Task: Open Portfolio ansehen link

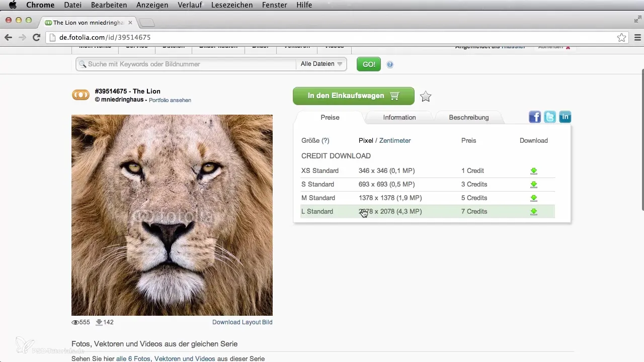Action: [x=170, y=100]
